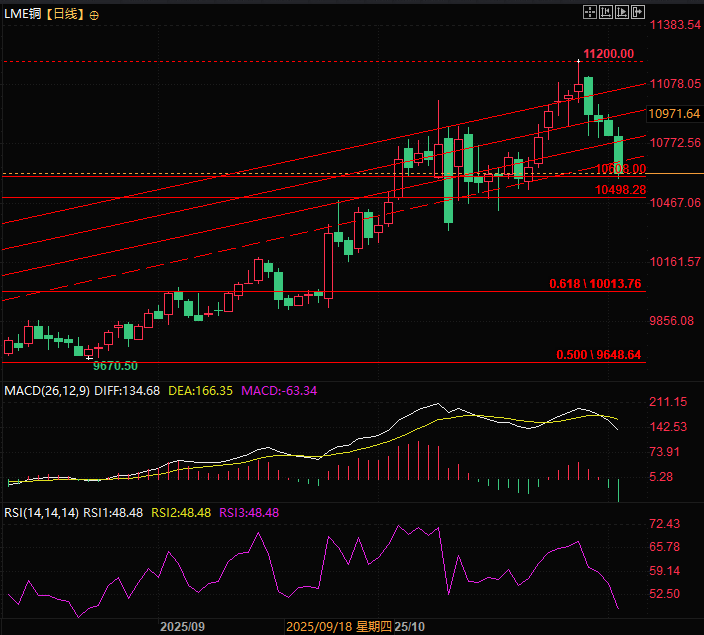Click the circled plus icon beside 日线
The height and width of the screenshot is (635, 704).
tap(94, 16)
